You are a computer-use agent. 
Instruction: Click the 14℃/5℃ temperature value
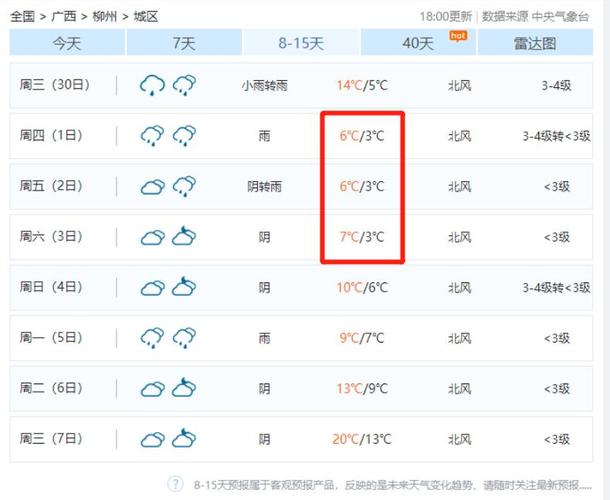[x=362, y=85]
